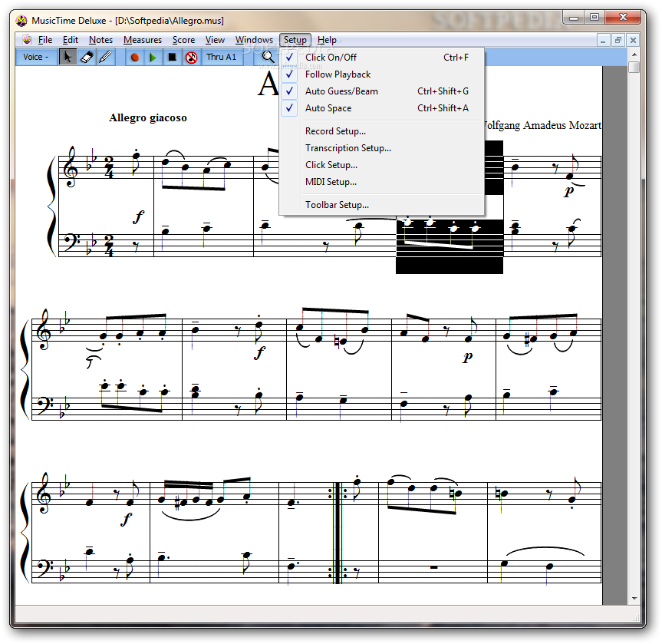Start recording with the red record button
Image resolution: width=662 pixels, height=644 pixels.
(135, 57)
